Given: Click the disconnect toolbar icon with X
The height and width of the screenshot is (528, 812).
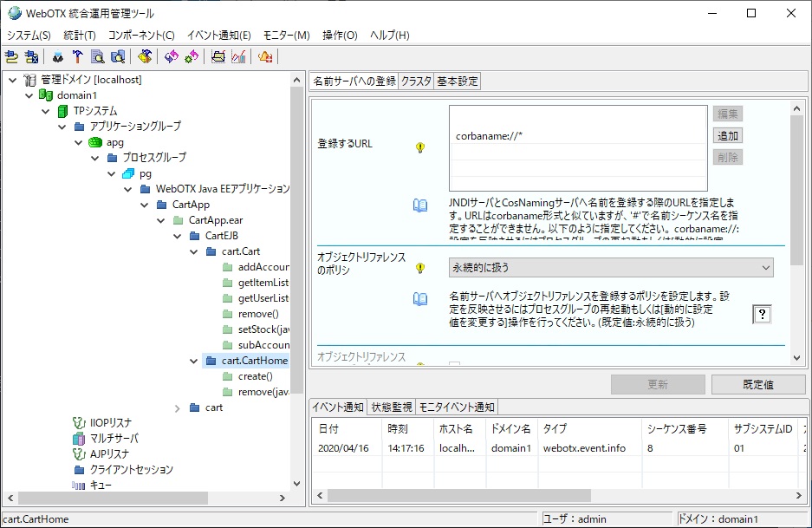Looking at the screenshot, I should 31,57.
